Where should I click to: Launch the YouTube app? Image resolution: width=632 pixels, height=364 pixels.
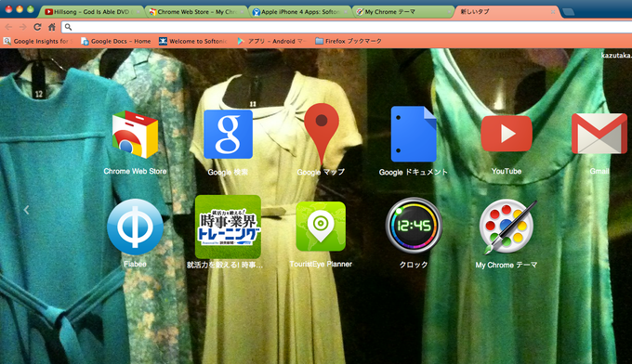pyautogui.click(x=507, y=134)
